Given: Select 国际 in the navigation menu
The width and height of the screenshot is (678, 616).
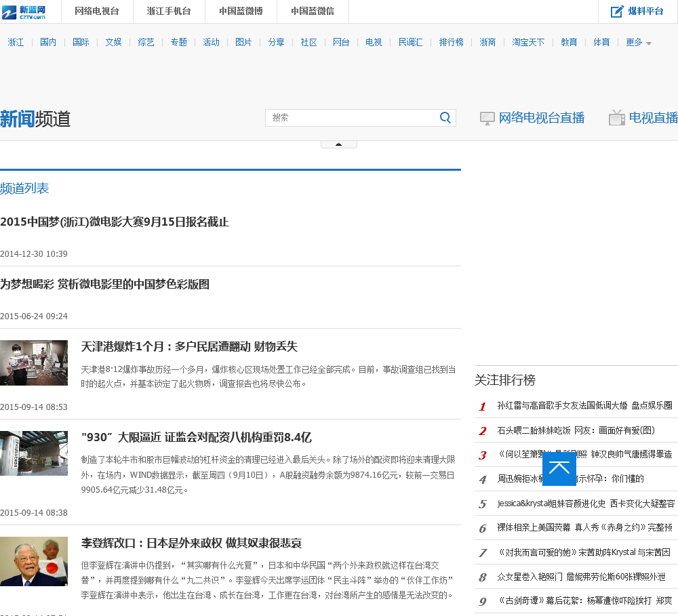Looking at the screenshot, I should [81, 43].
